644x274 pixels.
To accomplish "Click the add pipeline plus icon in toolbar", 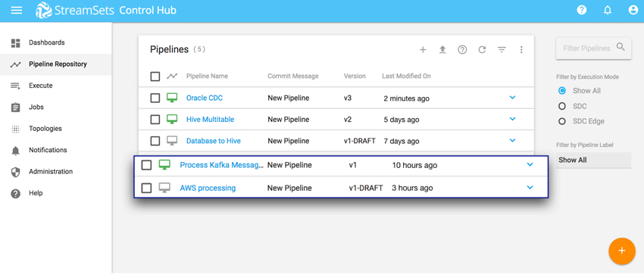I will (423, 50).
